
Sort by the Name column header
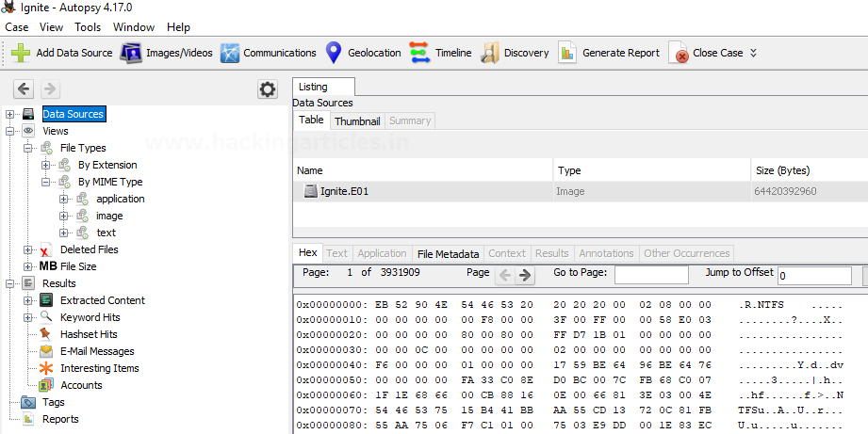pyautogui.click(x=423, y=170)
